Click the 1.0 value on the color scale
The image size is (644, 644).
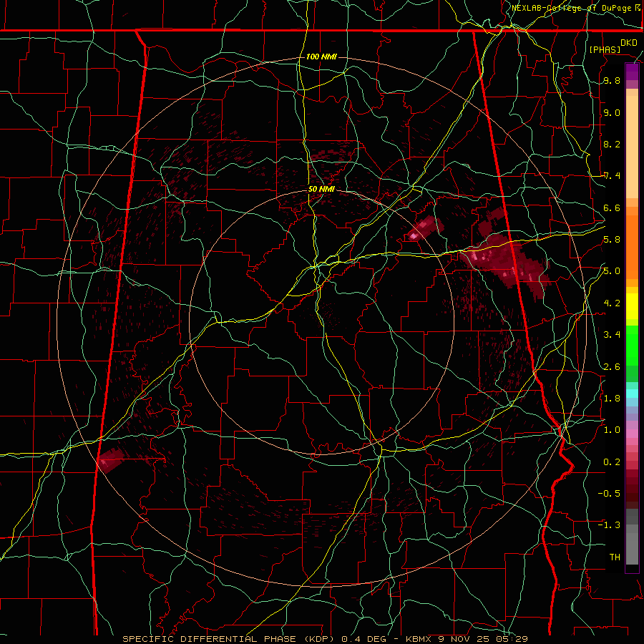pyautogui.click(x=612, y=430)
